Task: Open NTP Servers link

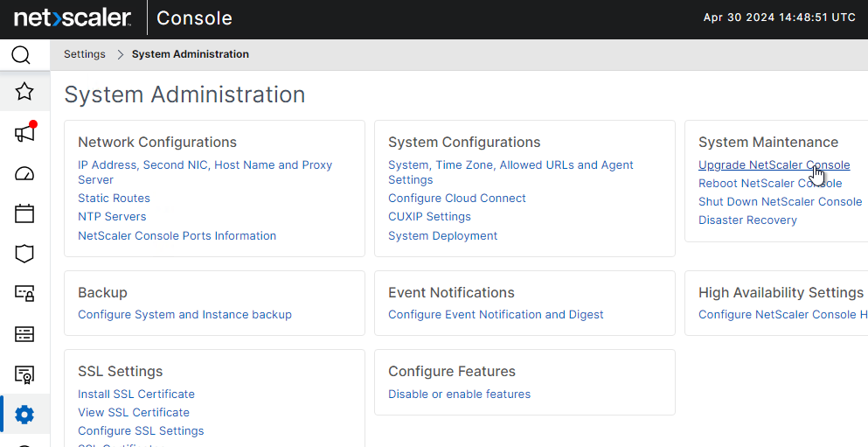Action: point(113,217)
